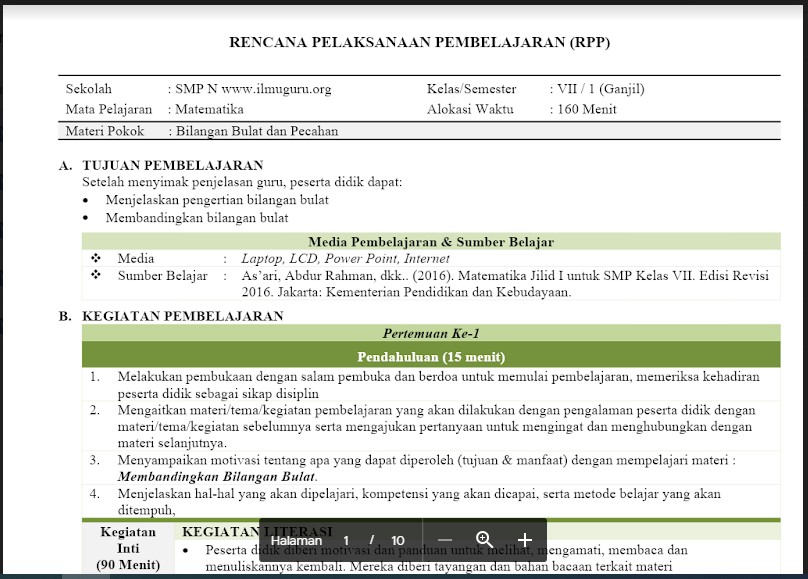The image size is (808, 579).
Task: Click heading 'KEGIATAN PEMBELAJARAN'
Action: (x=183, y=316)
